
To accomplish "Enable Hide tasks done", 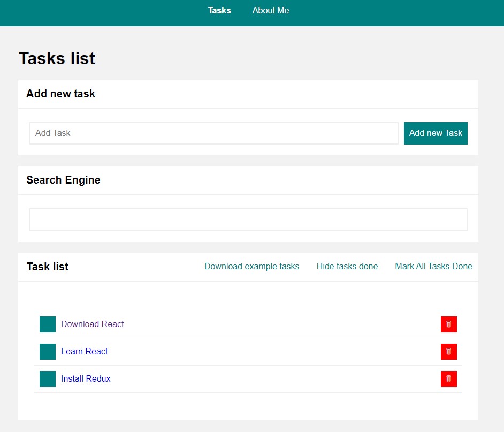I will 347,266.
